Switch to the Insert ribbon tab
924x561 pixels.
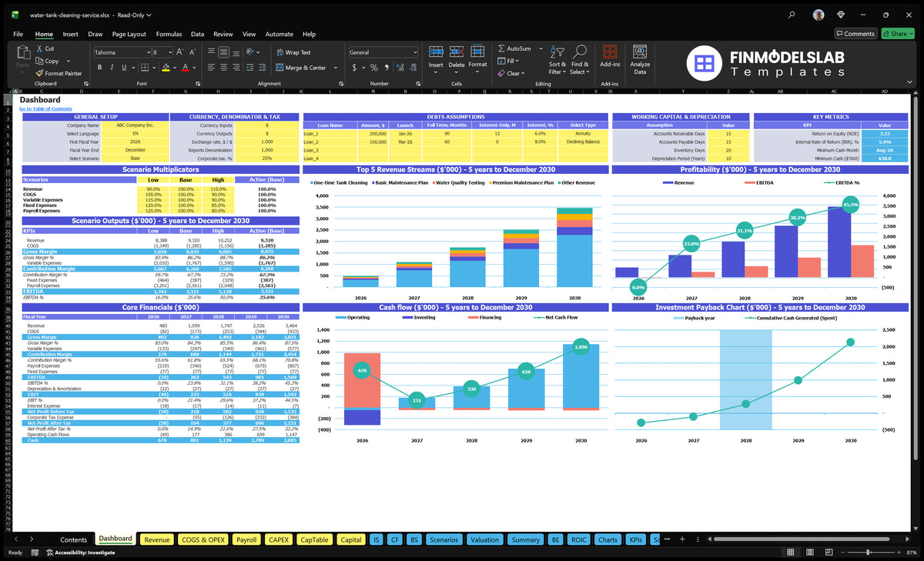tap(70, 34)
